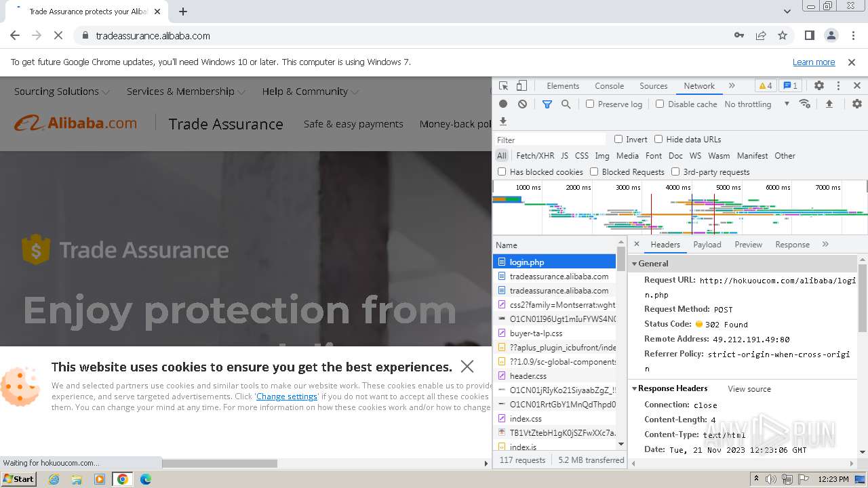This screenshot has width=868, height=488.
Task: Open Chrome profile avatar
Action: click(x=831, y=35)
